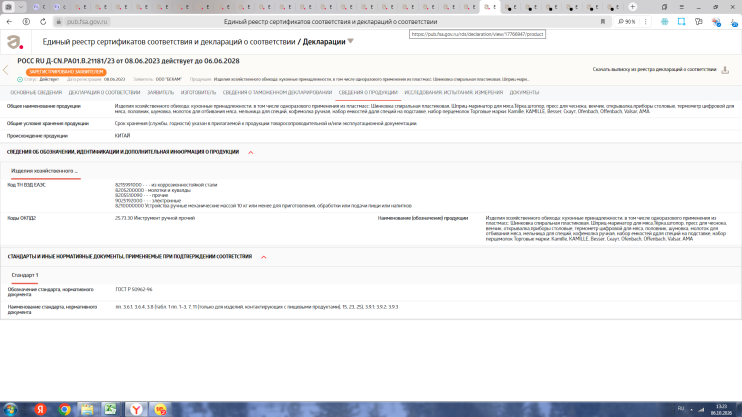The image size is (742, 417).
Task: Click 25.73.30 Инструмент ручной прочий value
Action: 155,218
